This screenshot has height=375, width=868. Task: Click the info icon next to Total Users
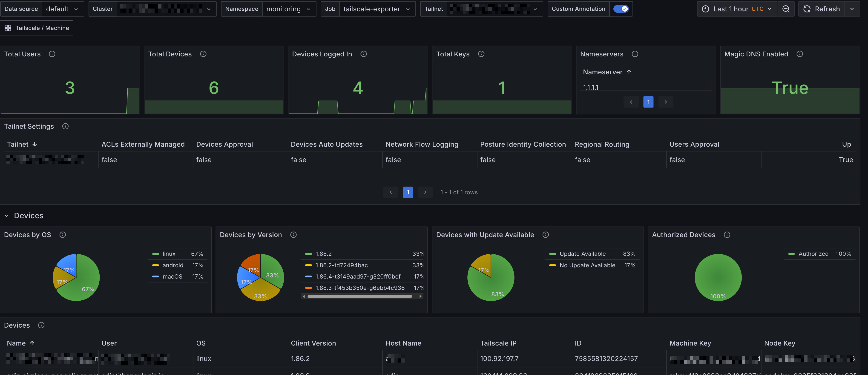[x=52, y=54]
